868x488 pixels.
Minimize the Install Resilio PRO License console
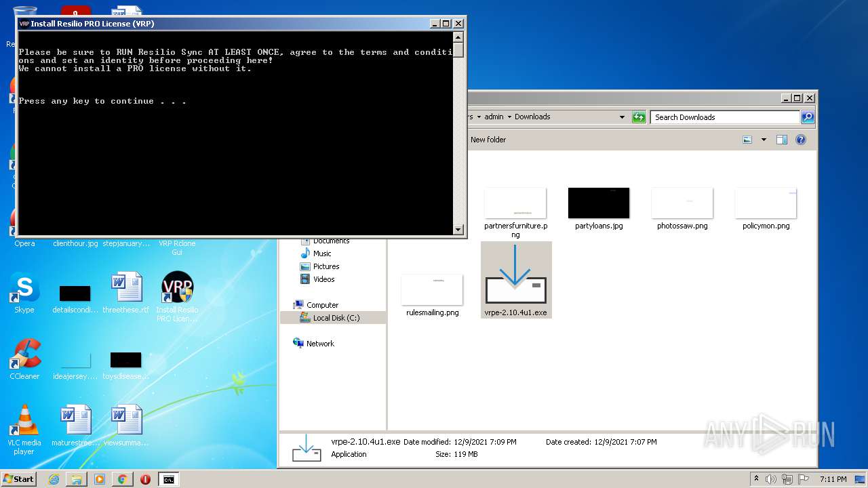pyautogui.click(x=435, y=23)
